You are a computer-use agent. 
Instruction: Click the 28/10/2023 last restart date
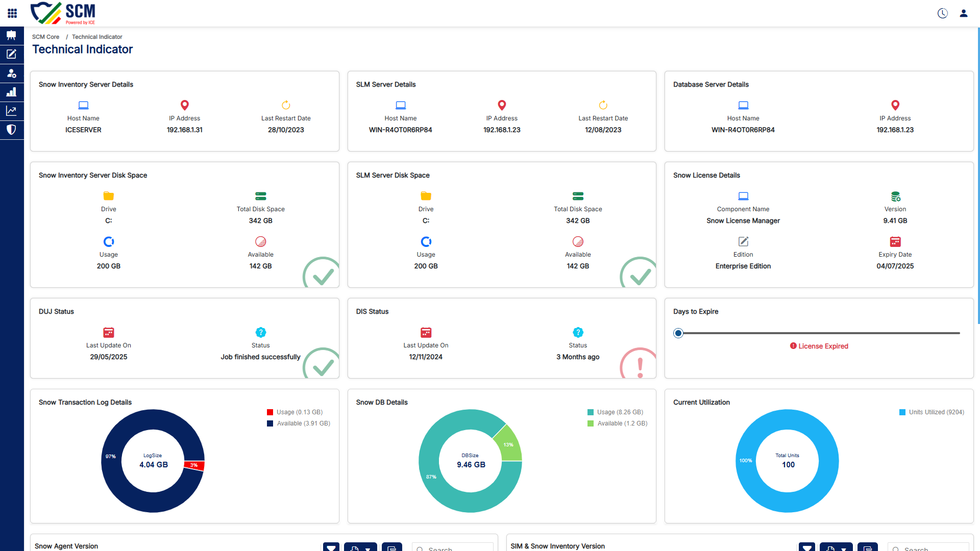point(286,130)
